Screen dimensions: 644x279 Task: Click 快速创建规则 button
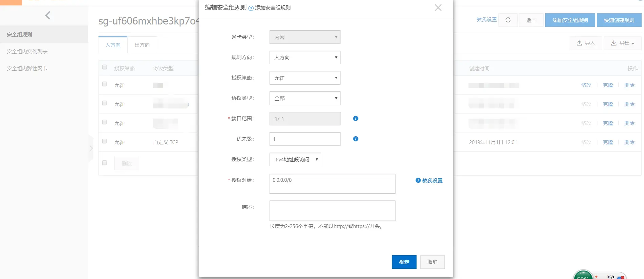tap(619, 20)
